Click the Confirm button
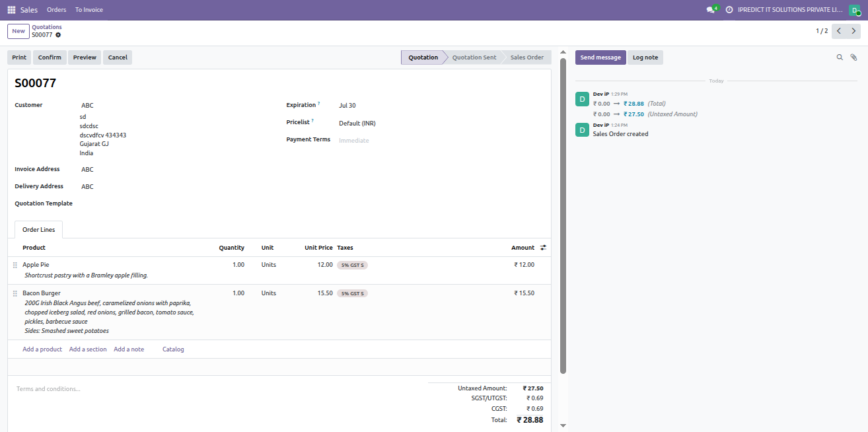The image size is (868, 432). tap(50, 57)
